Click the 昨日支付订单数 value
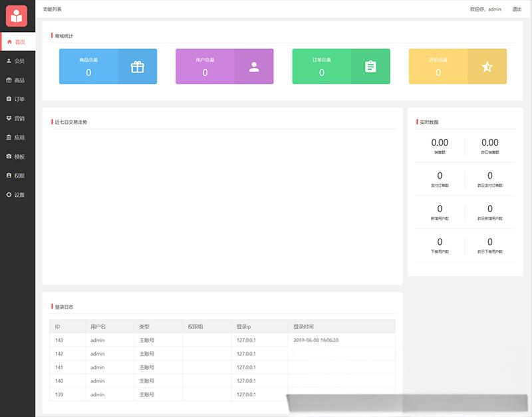The height and width of the screenshot is (417, 532). pyautogui.click(x=490, y=176)
